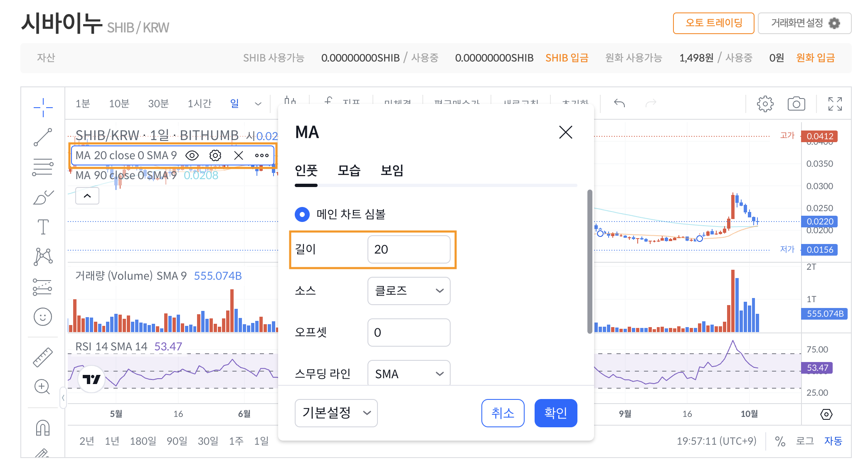
Task: Toggle MA 20 indicator visibility eye
Action: point(192,155)
